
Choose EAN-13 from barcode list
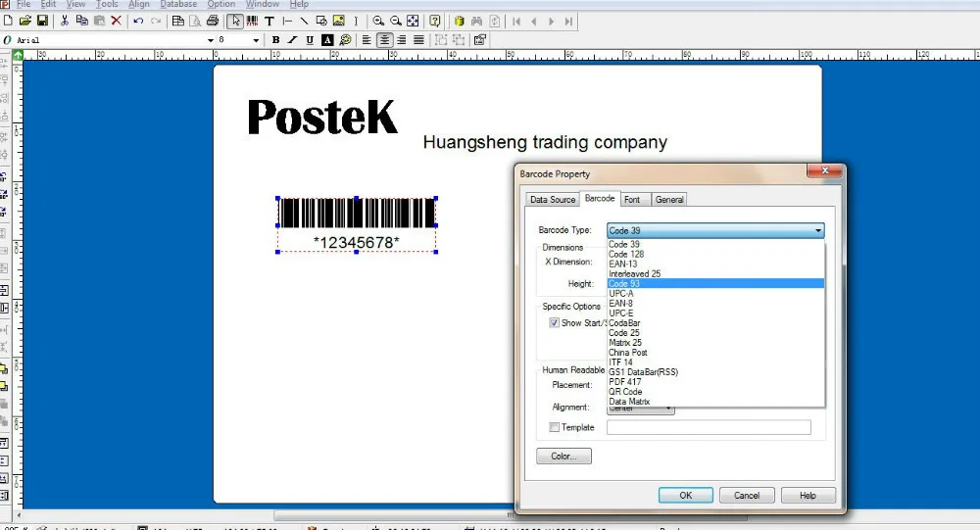715,264
